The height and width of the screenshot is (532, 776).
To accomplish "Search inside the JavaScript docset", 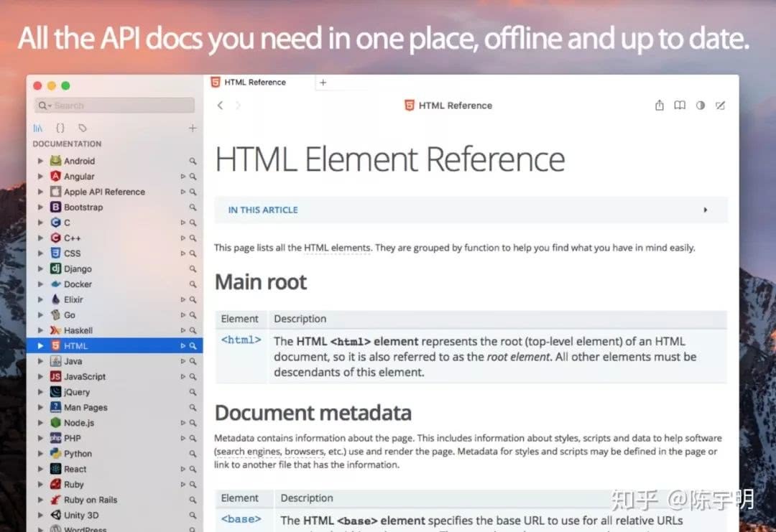I will [x=193, y=377].
